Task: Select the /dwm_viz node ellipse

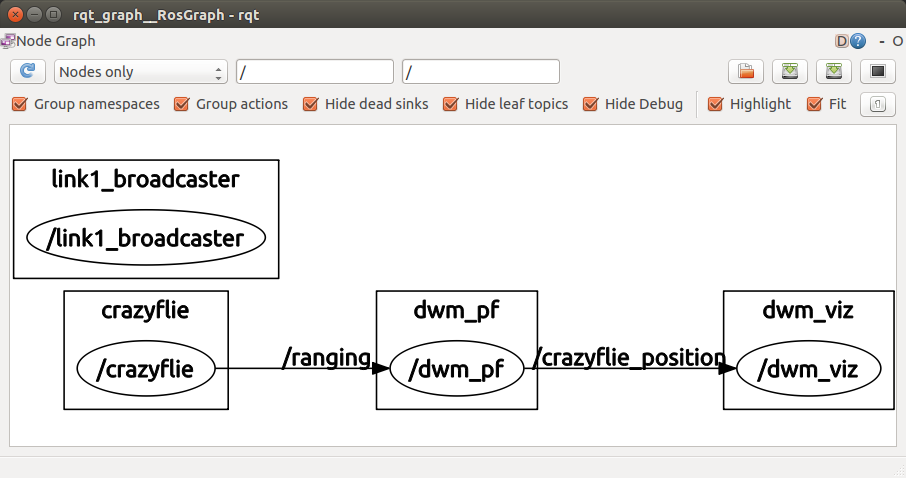Action: pos(808,368)
